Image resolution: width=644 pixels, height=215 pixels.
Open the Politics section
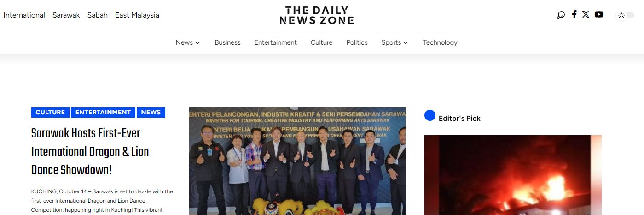(x=357, y=42)
